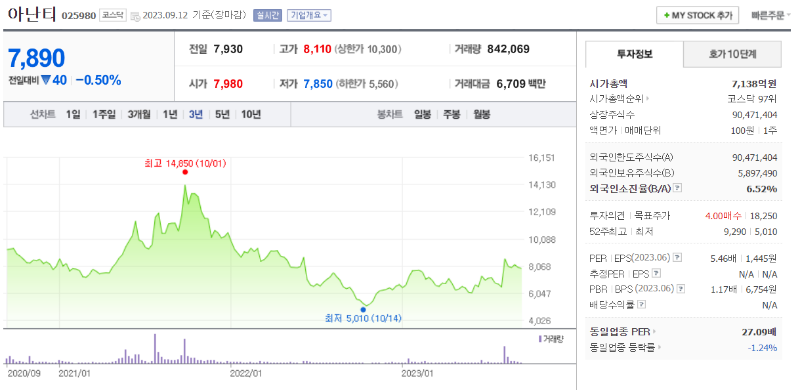Click the arrow next to 시가총액순위
The width and height of the screenshot is (800, 390).
click(647, 99)
